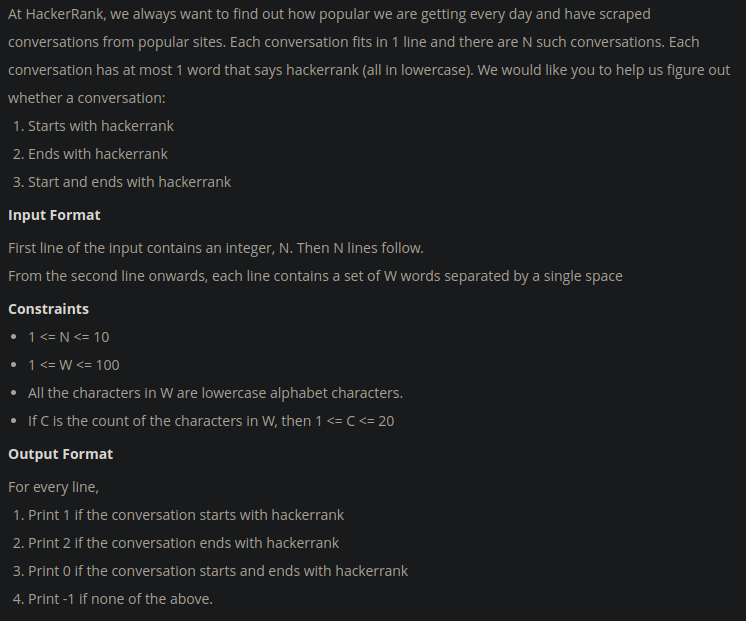Click the "Input Format" heading
746x621 pixels.
pos(54,215)
